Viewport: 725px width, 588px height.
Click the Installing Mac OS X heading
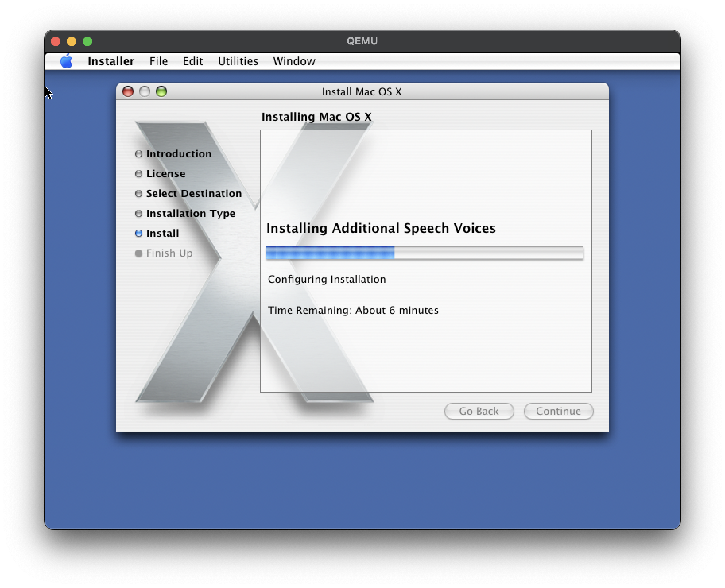(316, 117)
